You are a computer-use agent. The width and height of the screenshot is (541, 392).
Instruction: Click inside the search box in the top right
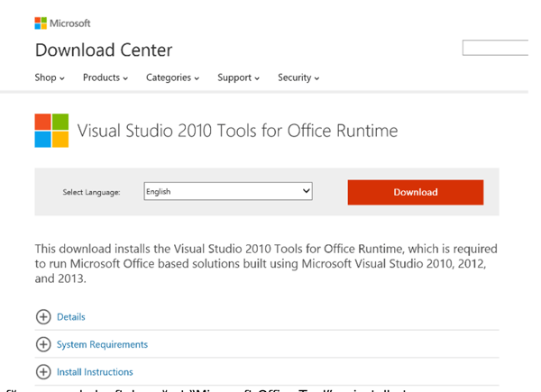click(x=495, y=48)
